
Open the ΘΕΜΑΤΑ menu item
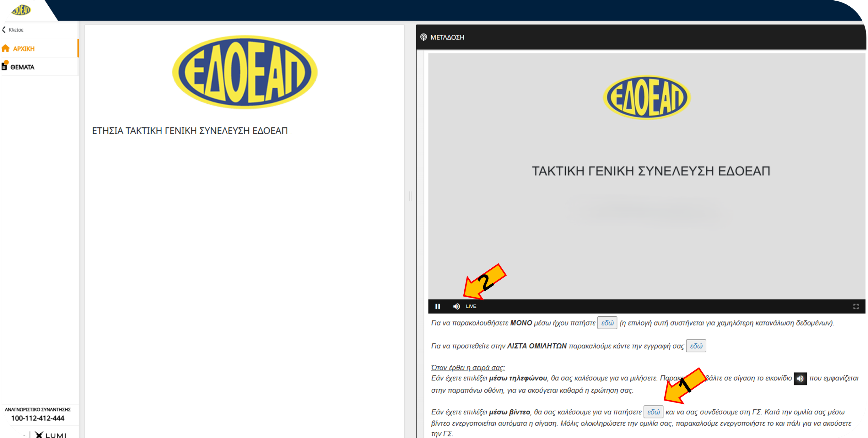pyautogui.click(x=22, y=67)
